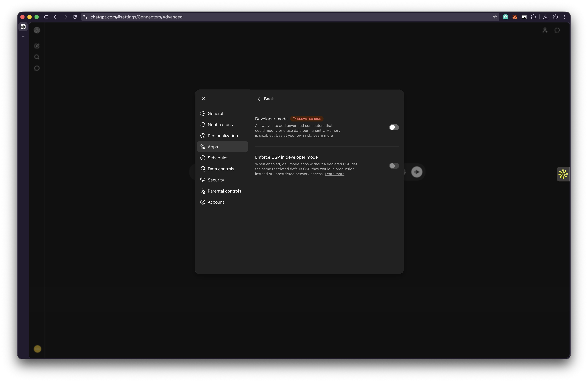Viewport: 588px width, 382px height.
Task: Close the settings dialog with X
Action: (x=203, y=99)
